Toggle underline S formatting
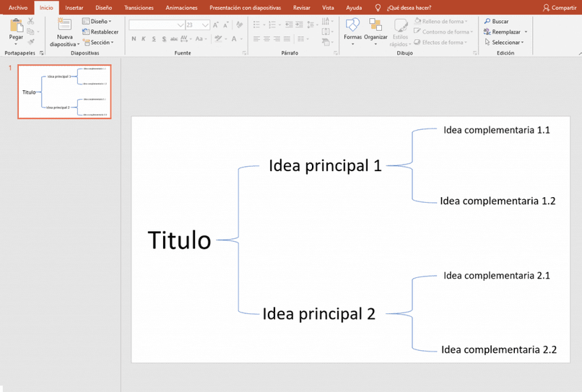 pos(154,38)
